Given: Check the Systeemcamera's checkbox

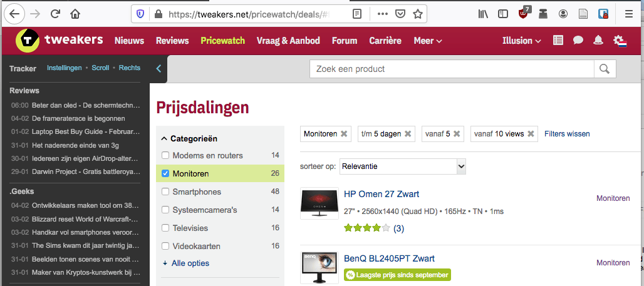Looking at the screenshot, I should (165, 210).
